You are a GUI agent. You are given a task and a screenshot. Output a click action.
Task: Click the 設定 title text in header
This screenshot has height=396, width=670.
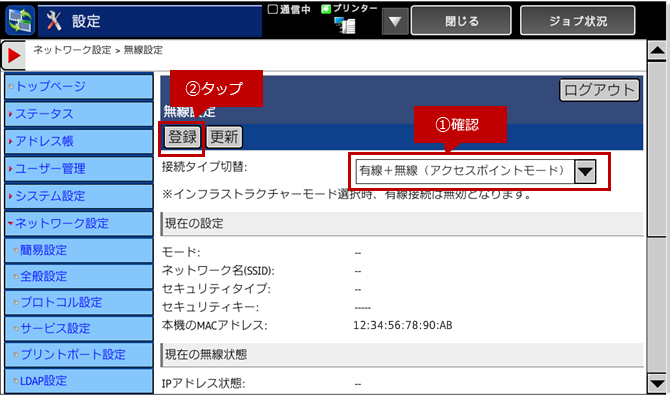pyautogui.click(x=86, y=21)
